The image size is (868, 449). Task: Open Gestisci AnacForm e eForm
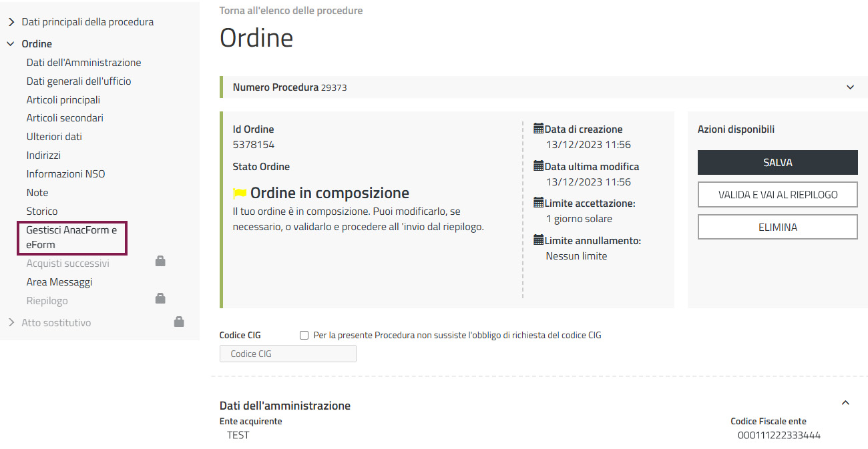point(71,238)
